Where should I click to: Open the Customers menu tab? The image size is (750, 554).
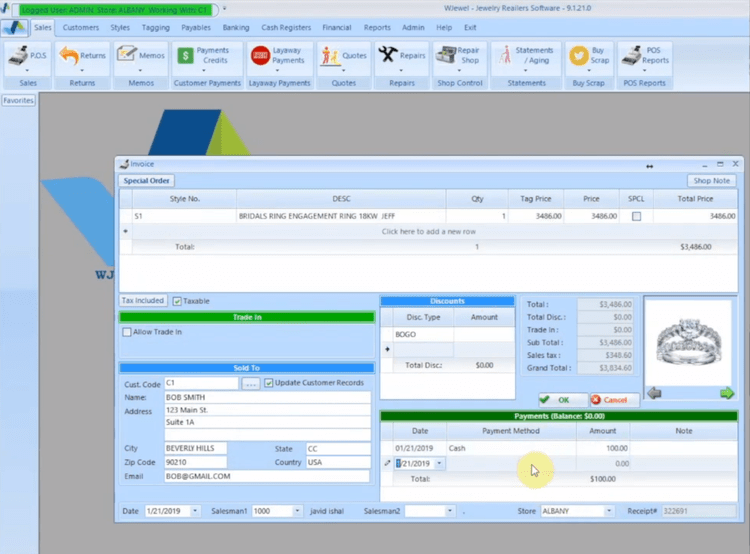[x=81, y=27]
